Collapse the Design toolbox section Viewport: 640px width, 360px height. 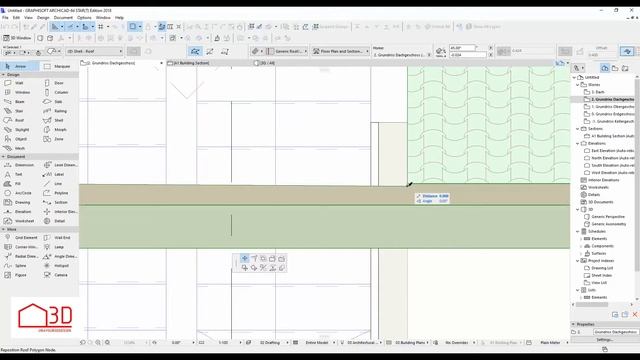(x=3, y=75)
